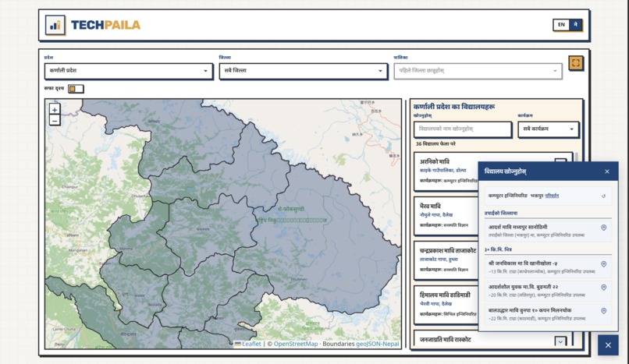The width and height of the screenshot is (629, 364).
Task: Select आदर्श मावि मध्यपुर सानोठिमी result
Action: click(548, 231)
